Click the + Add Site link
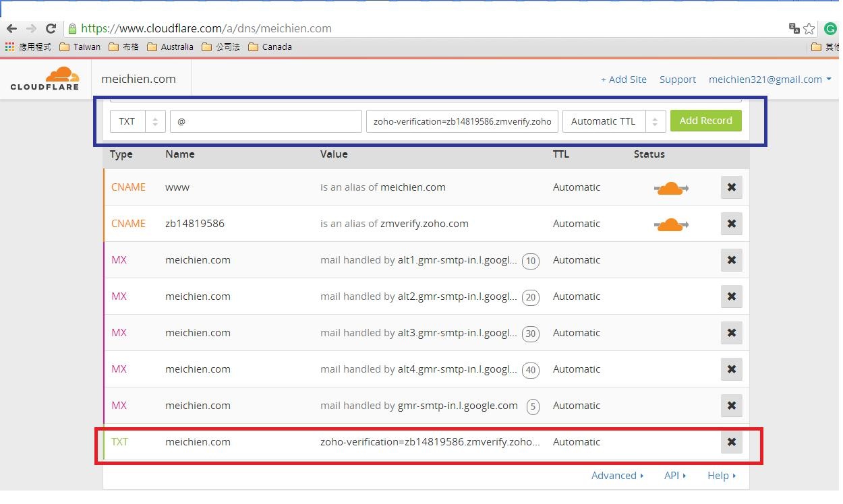This screenshot has width=843, height=504. [x=623, y=79]
